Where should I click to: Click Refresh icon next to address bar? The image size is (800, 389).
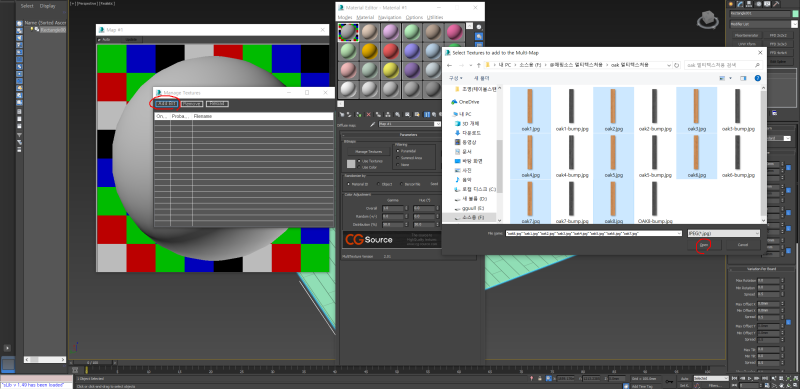click(x=677, y=65)
